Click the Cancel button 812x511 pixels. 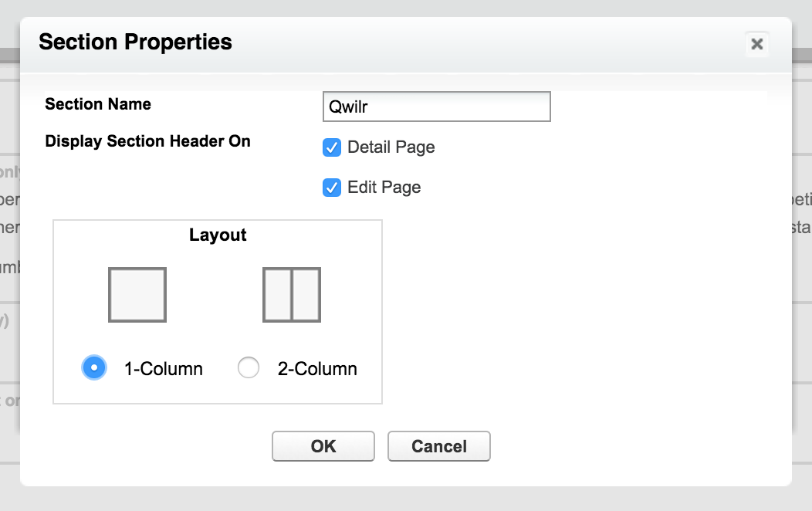point(439,446)
